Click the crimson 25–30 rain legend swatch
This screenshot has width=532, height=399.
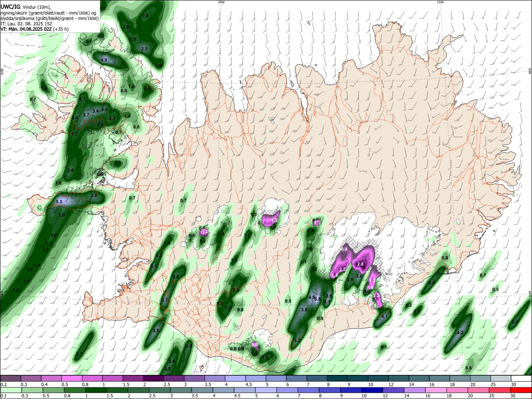(x=500, y=390)
